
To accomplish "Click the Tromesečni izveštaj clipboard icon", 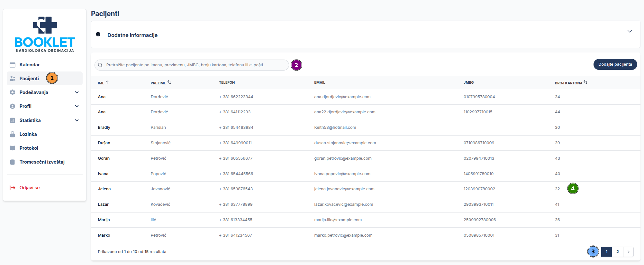I will (13, 162).
